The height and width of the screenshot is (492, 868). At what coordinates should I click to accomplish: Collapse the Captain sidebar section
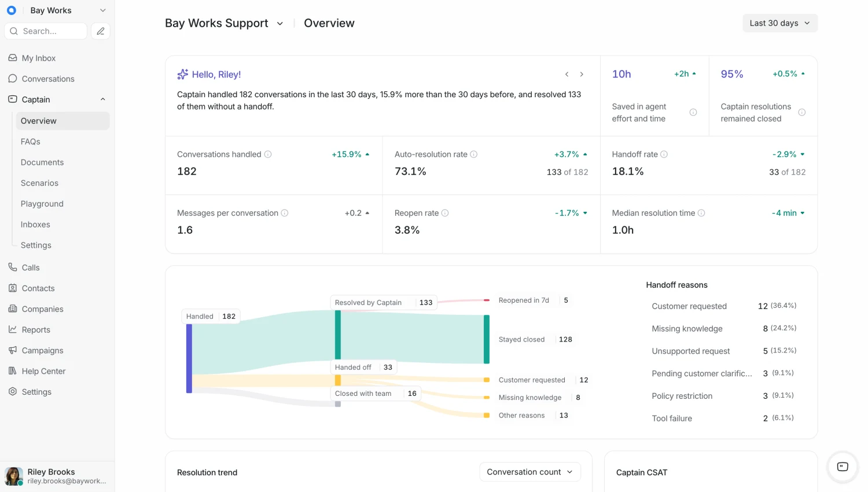tap(103, 100)
